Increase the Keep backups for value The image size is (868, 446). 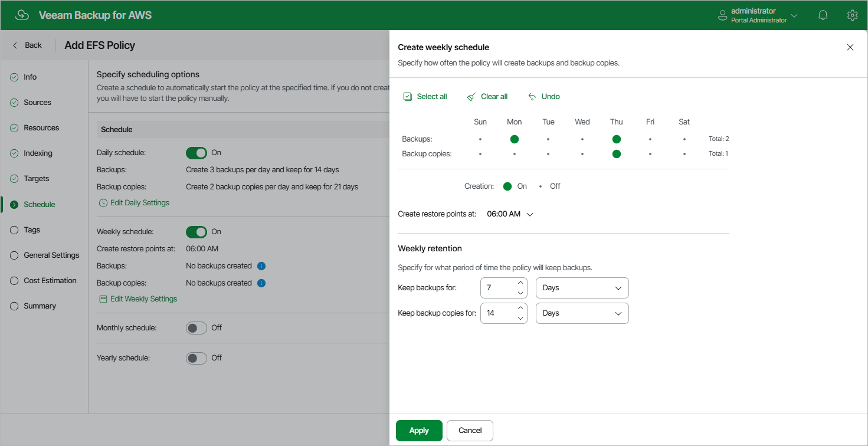coord(520,283)
